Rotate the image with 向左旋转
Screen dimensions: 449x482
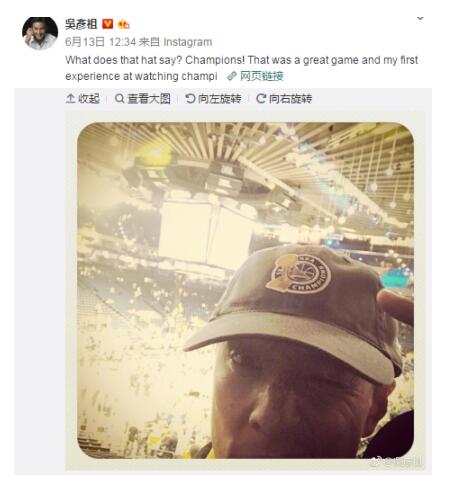[219, 99]
